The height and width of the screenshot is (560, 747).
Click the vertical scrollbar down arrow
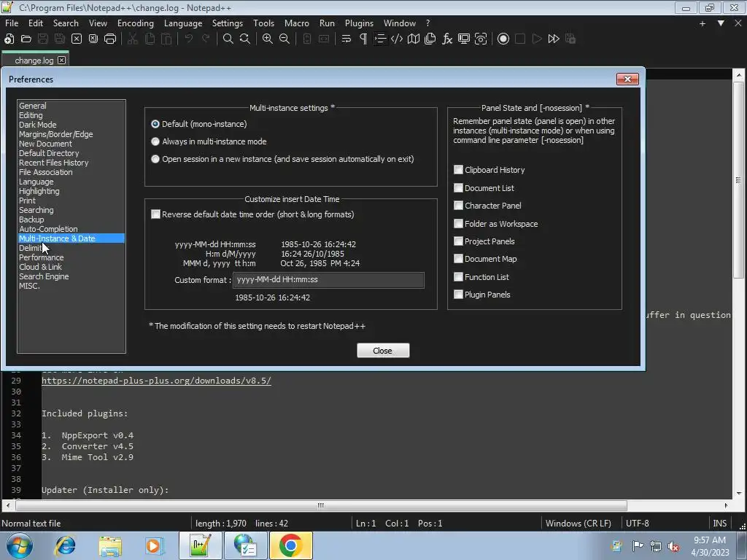(739, 494)
